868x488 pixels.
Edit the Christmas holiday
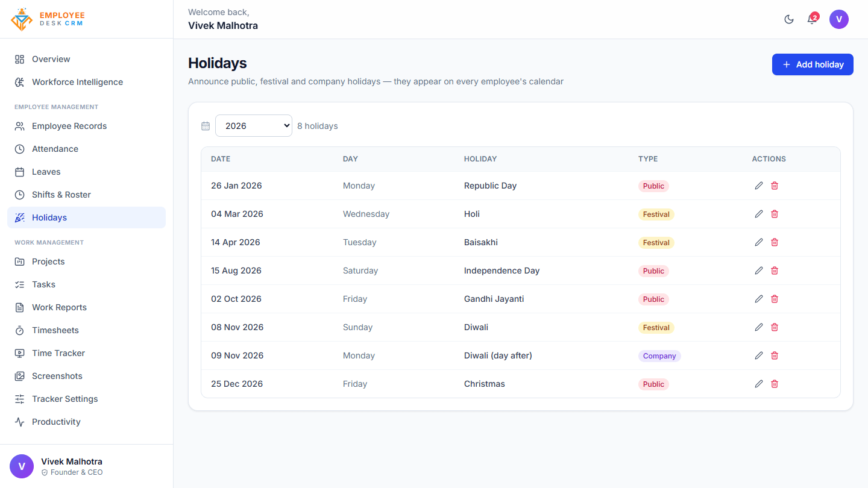tap(759, 384)
